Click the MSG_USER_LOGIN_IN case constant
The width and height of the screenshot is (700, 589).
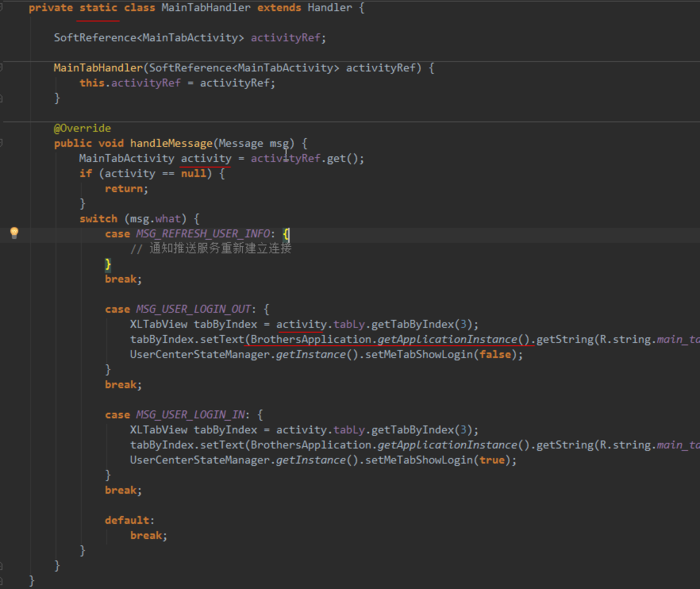click(x=190, y=414)
